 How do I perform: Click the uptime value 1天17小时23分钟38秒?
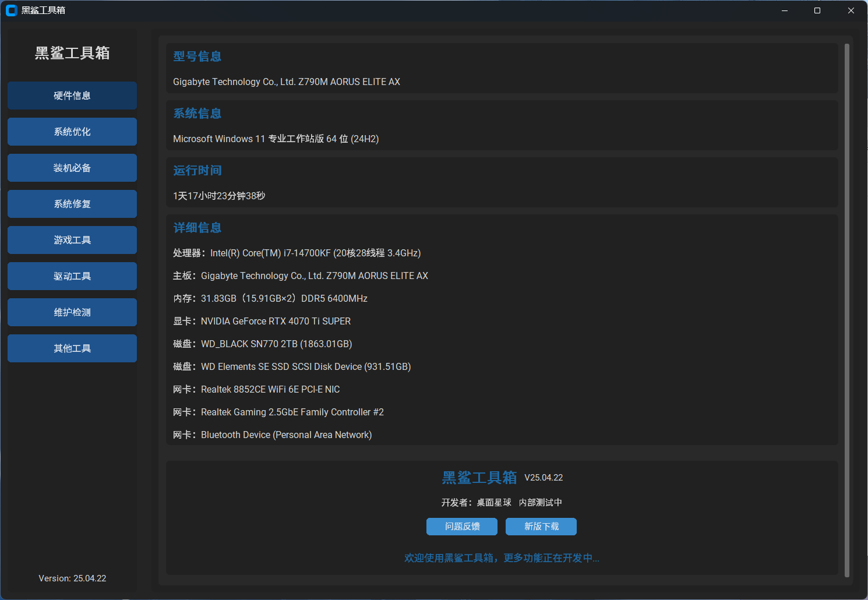(x=219, y=196)
